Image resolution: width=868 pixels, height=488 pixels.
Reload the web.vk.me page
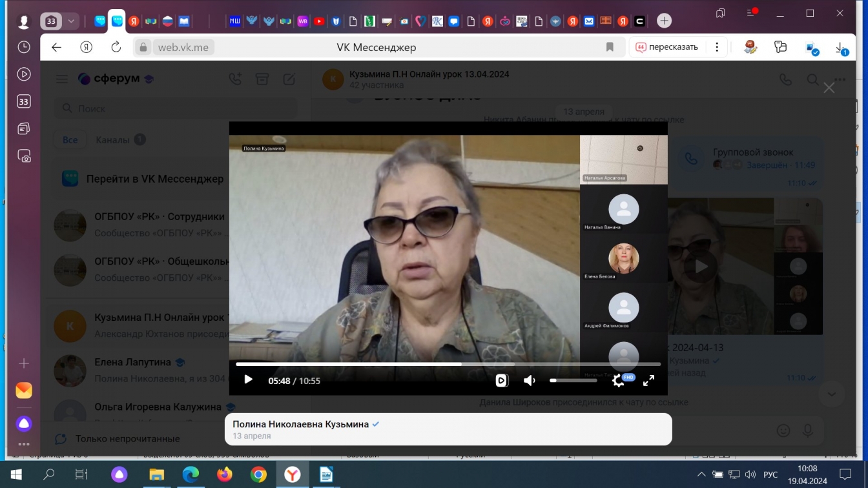click(x=116, y=47)
